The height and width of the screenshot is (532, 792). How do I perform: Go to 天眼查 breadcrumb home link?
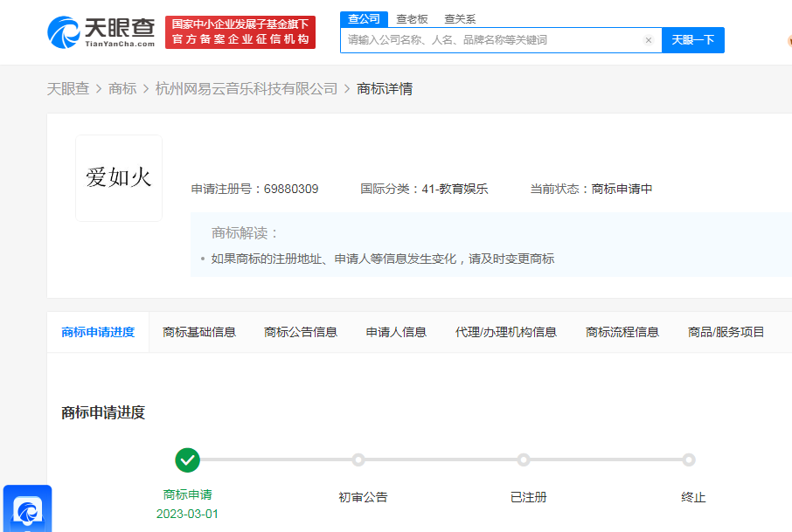coord(68,88)
